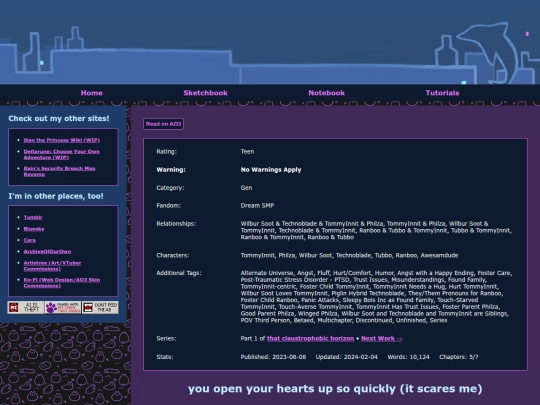The image size is (540, 405).
Task: Open the Artistree commissions link
Action: 52,266
